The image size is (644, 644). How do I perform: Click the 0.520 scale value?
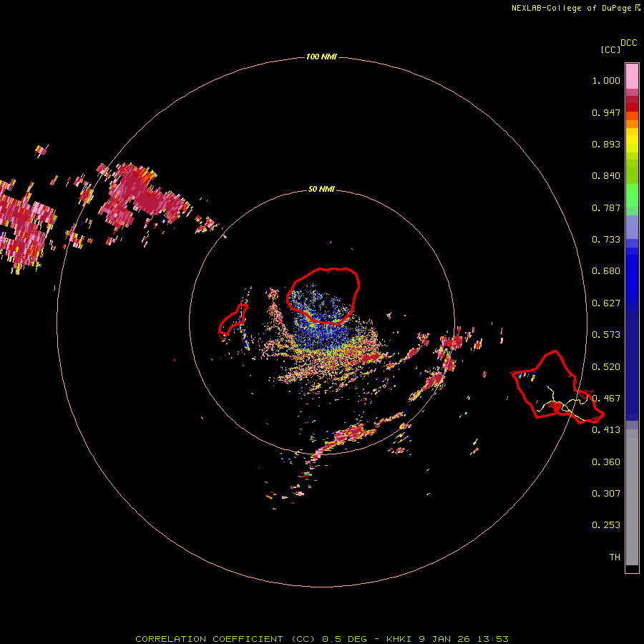(606, 367)
